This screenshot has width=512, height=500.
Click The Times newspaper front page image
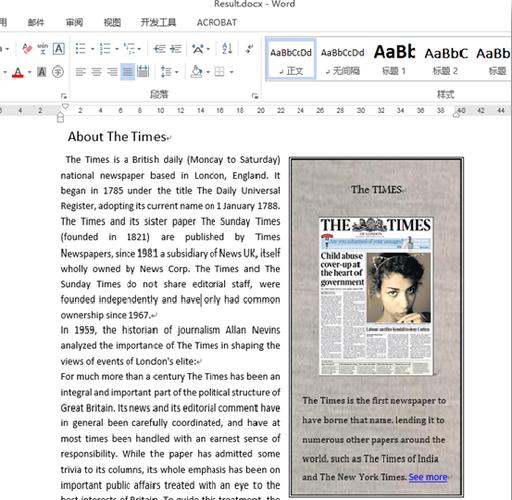click(x=376, y=296)
